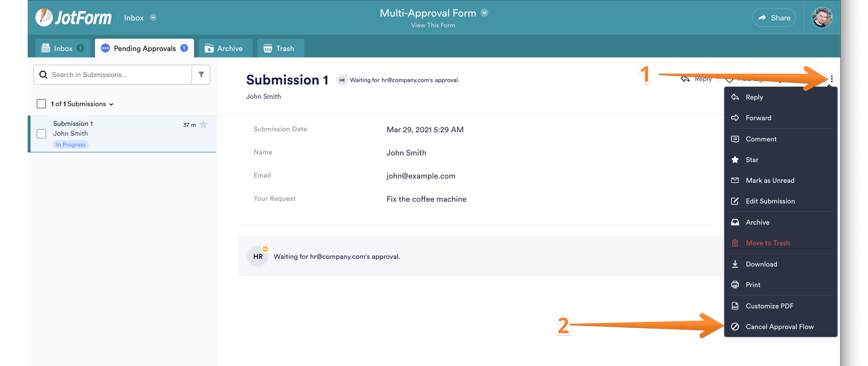This screenshot has width=868, height=366.
Task: Focus the Search in Submissions field
Action: [113, 74]
